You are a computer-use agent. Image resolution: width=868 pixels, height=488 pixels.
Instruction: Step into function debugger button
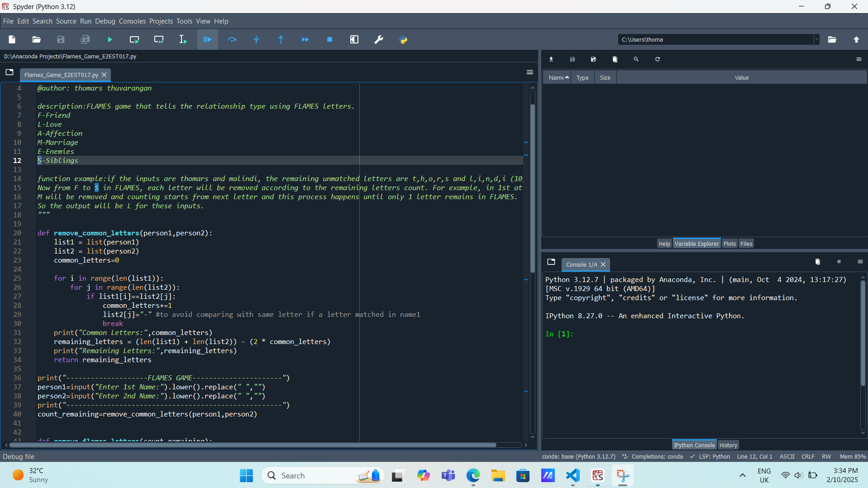coord(257,40)
